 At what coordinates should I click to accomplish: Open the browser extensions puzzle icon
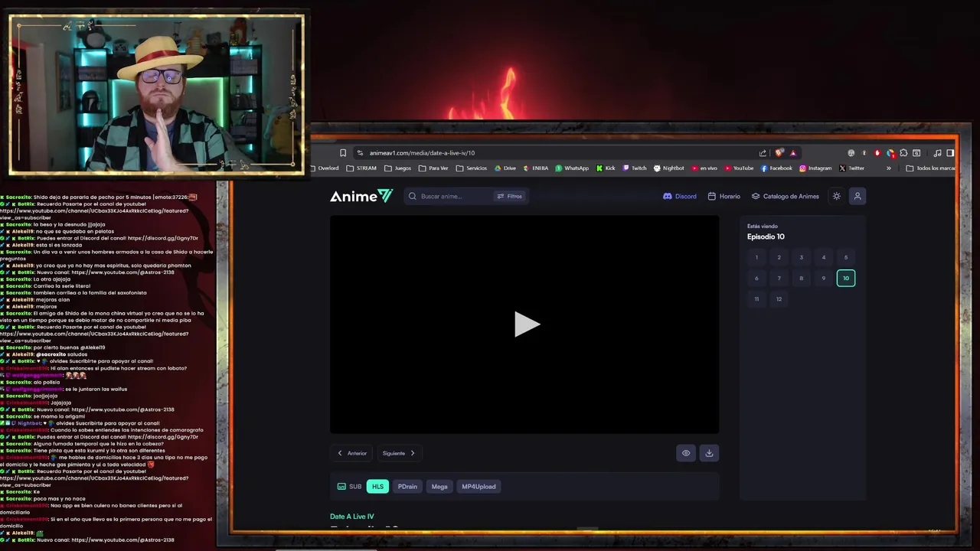(x=903, y=153)
